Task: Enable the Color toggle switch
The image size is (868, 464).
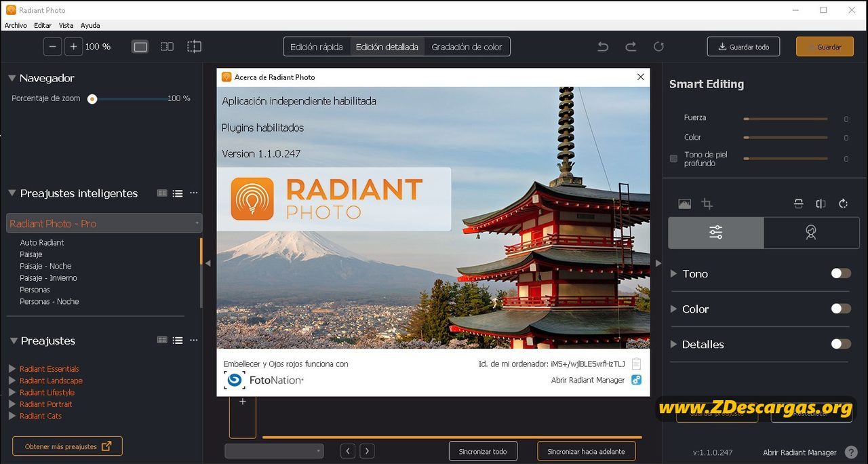Action: click(x=841, y=309)
